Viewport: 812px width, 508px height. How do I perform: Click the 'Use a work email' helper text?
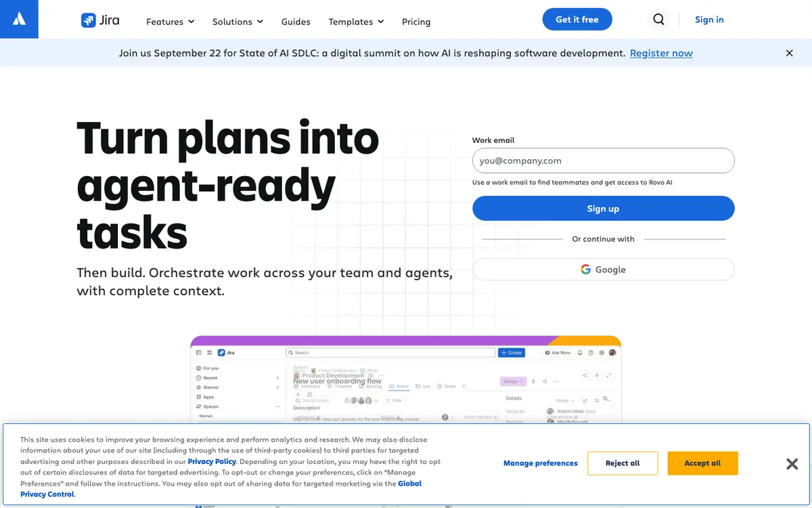click(572, 182)
